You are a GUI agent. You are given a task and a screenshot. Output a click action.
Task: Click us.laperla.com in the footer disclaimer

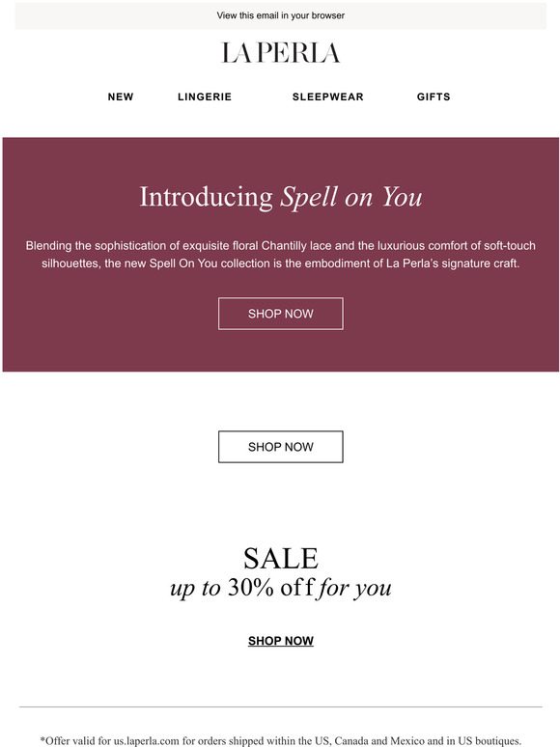[x=147, y=741]
